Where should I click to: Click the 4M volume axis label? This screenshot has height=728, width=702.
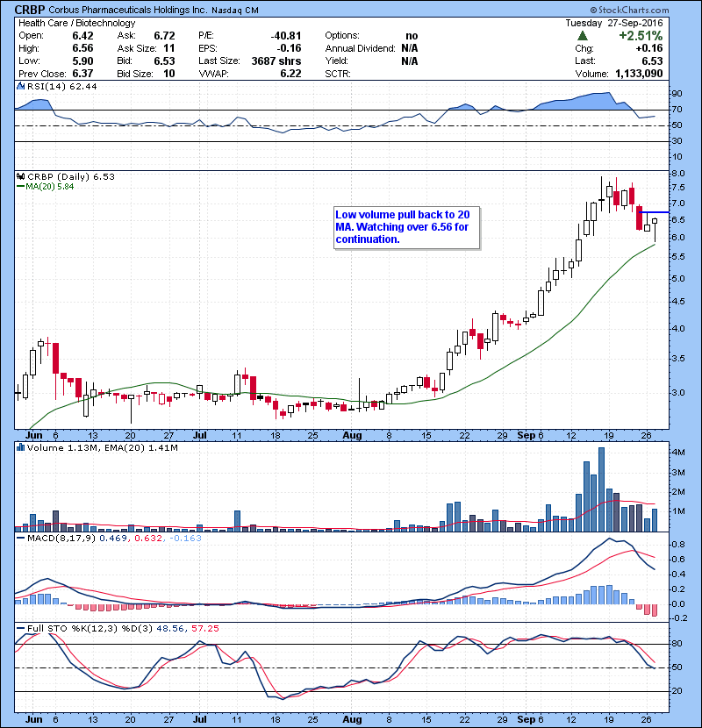[x=678, y=453]
